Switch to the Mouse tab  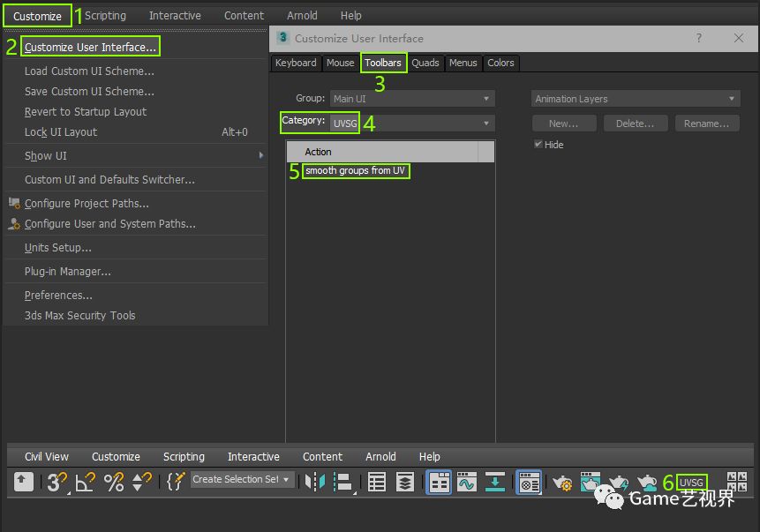pos(340,63)
